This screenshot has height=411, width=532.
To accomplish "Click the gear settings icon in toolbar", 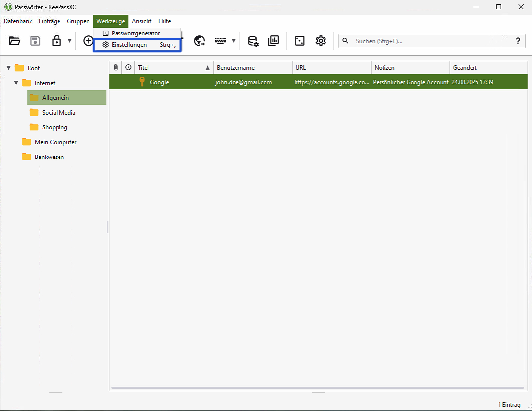I will pyautogui.click(x=321, y=41).
